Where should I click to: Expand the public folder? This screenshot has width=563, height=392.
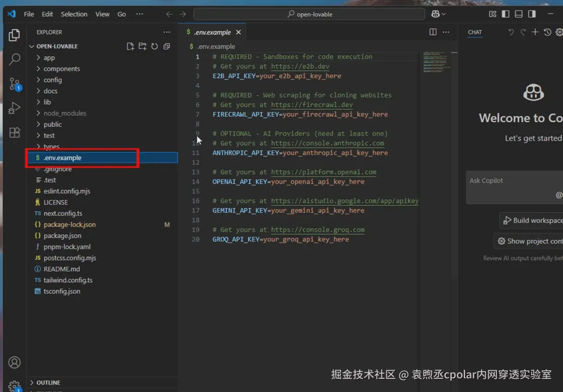pyautogui.click(x=102, y=124)
